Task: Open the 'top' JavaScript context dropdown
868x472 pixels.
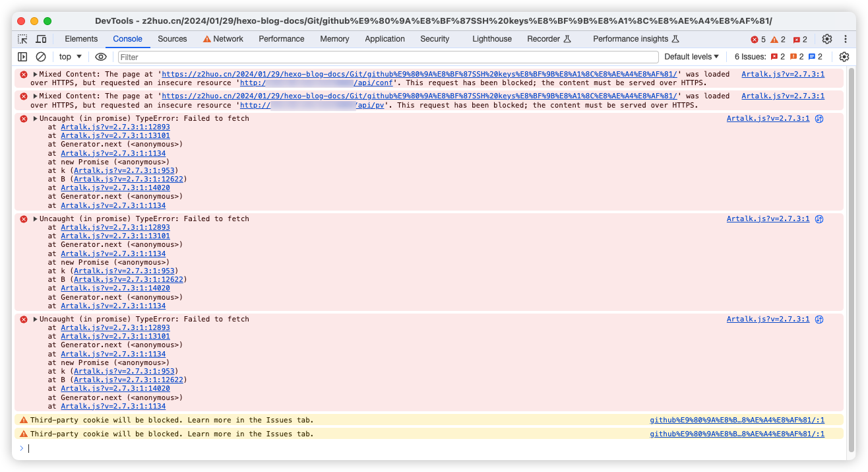Action: 71,57
